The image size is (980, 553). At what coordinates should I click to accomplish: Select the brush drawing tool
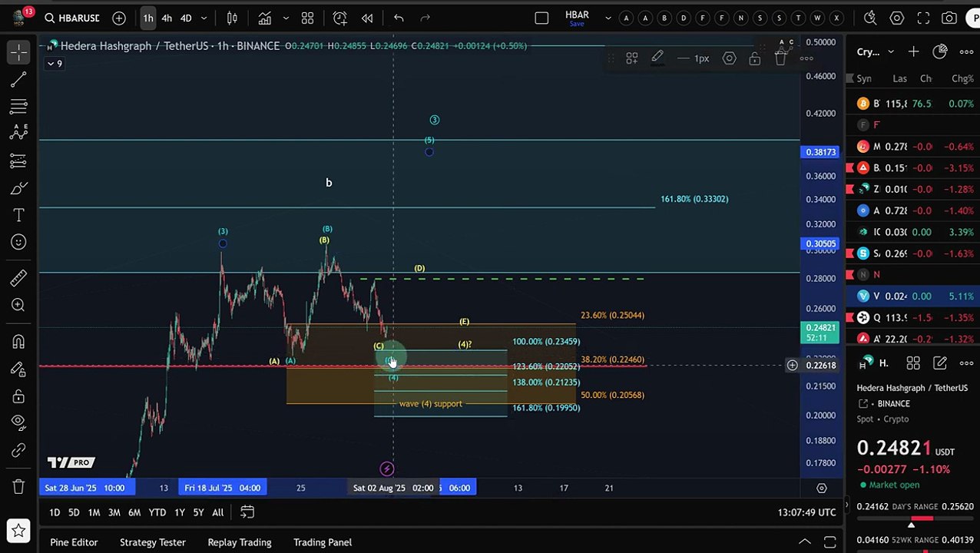19,188
